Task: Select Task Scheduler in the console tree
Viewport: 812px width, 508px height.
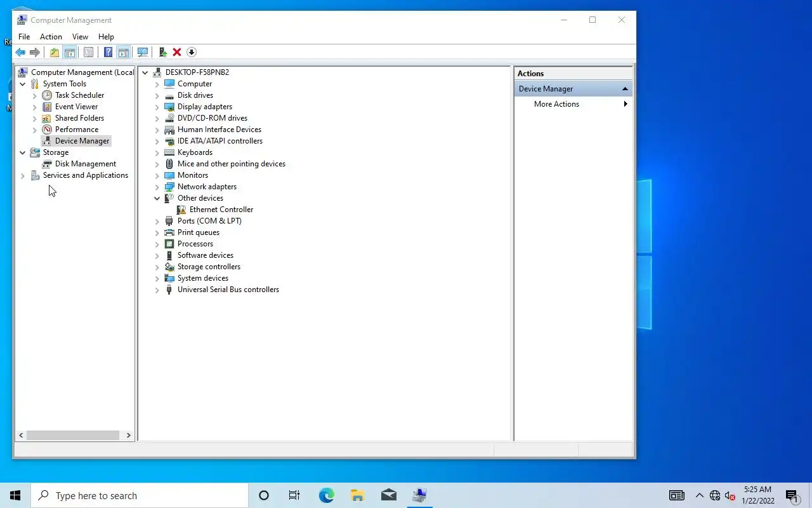Action: click(79, 95)
